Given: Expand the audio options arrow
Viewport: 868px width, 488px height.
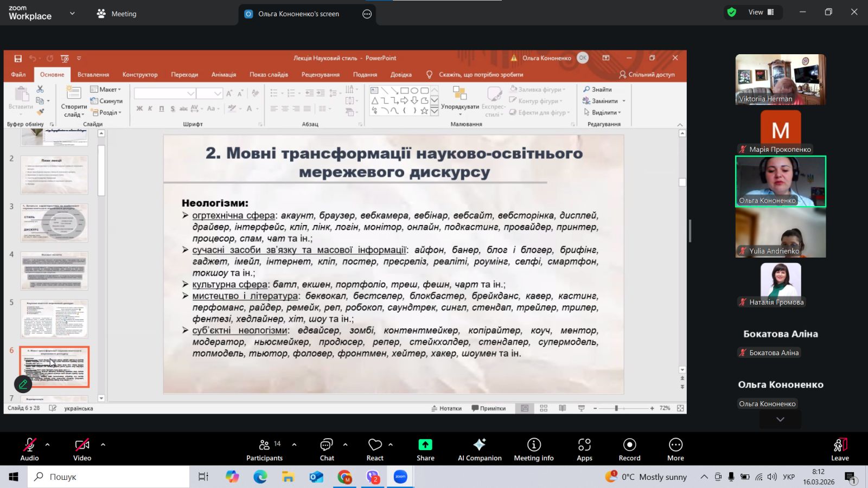Looking at the screenshot, I should pyautogui.click(x=48, y=445).
